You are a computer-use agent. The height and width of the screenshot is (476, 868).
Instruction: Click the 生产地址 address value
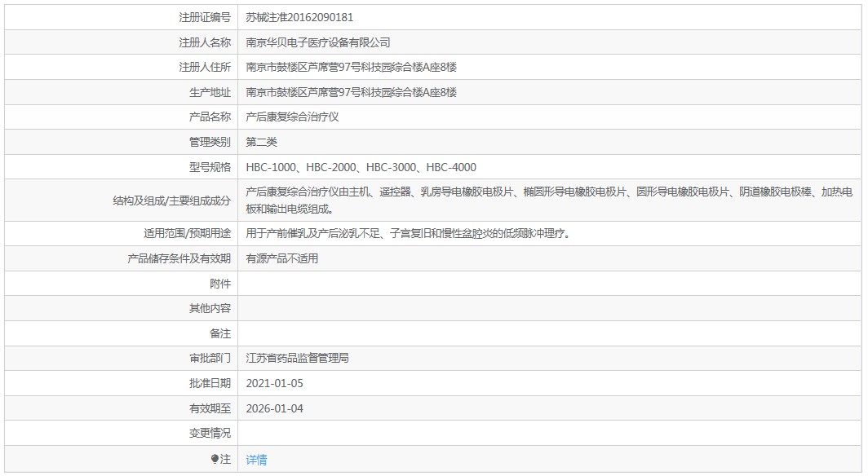[352, 92]
